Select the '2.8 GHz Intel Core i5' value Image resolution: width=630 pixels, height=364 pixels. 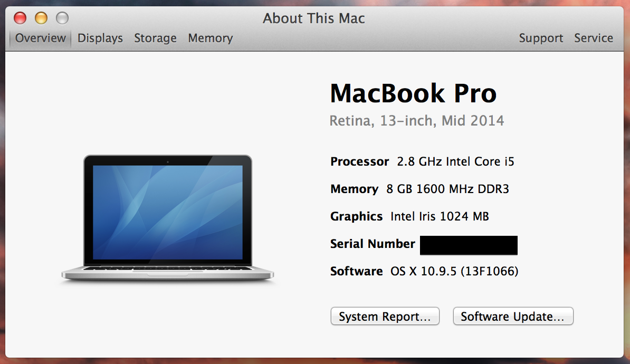click(x=456, y=161)
